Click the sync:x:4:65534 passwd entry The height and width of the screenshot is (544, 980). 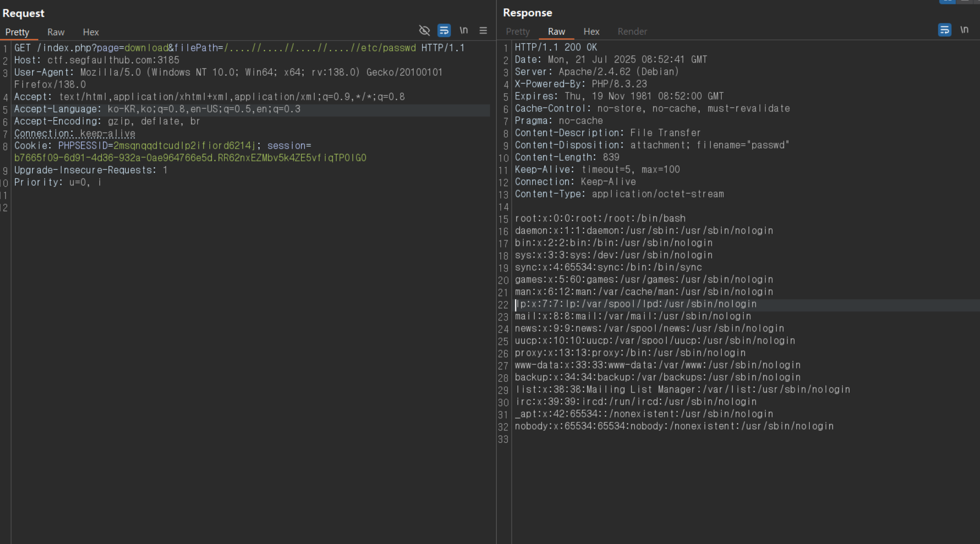coord(608,267)
